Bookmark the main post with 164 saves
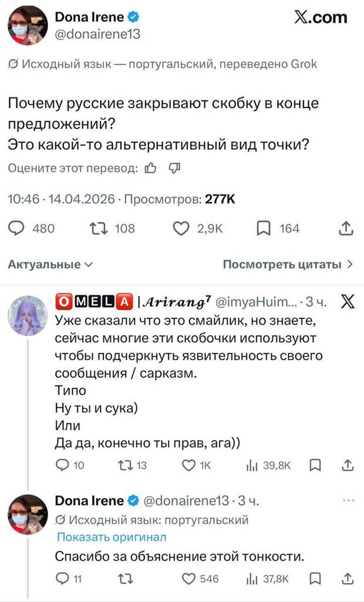 click(262, 228)
